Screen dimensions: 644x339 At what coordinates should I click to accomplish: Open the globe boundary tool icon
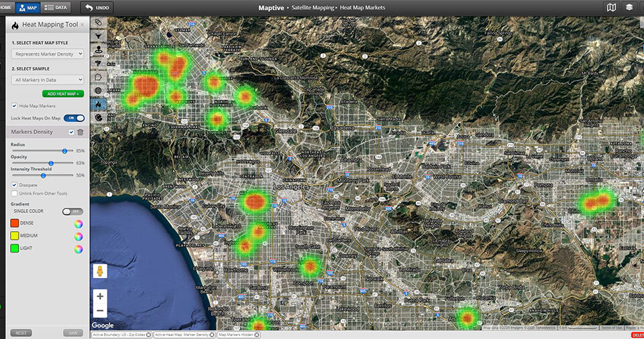99,90
